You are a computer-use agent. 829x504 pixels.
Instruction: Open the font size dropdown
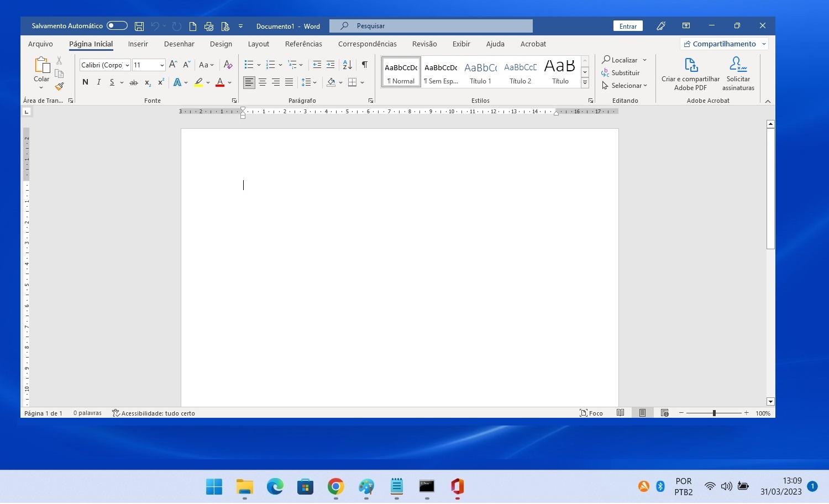click(x=160, y=65)
